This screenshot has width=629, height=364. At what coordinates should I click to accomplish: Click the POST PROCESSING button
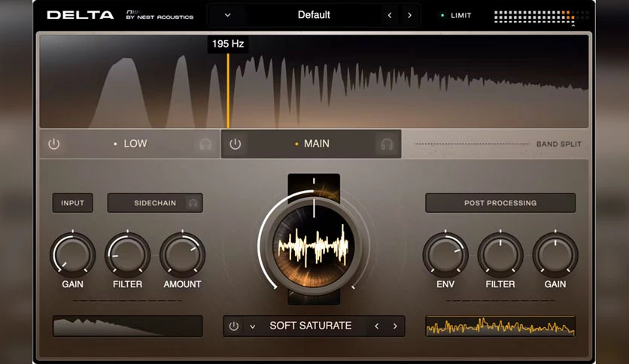click(x=500, y=203)
